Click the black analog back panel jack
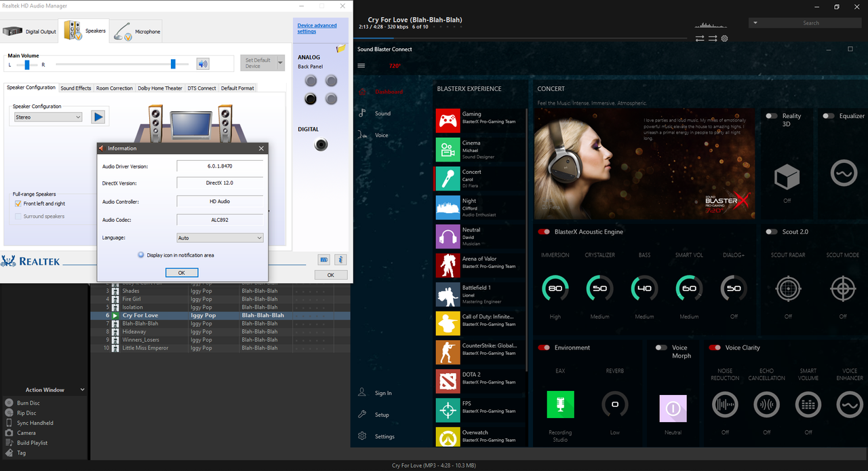 coord(311,99)
